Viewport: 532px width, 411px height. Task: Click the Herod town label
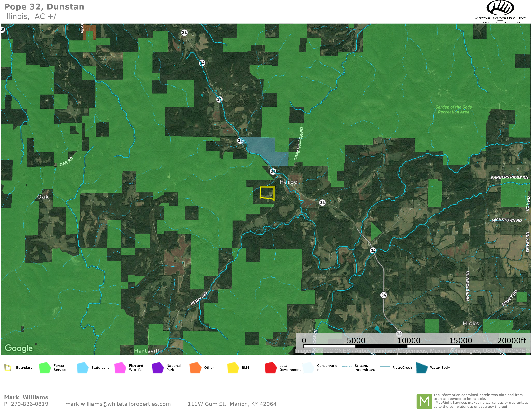288,182
